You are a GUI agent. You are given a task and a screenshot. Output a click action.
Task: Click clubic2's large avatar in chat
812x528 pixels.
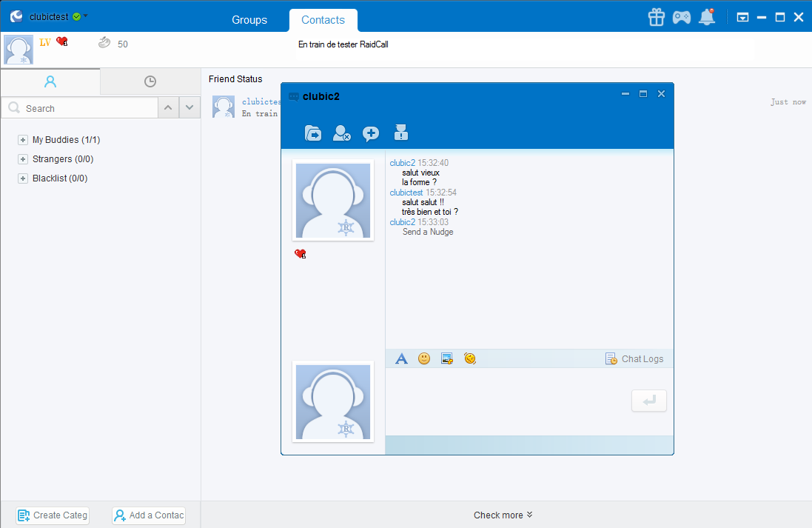pyautogui.click(x=333, y=200)
